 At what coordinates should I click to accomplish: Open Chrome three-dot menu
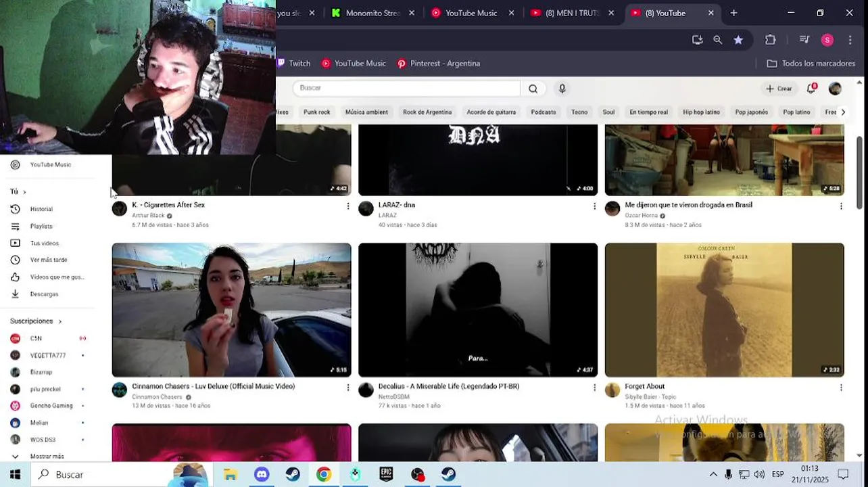pos(850,40)
